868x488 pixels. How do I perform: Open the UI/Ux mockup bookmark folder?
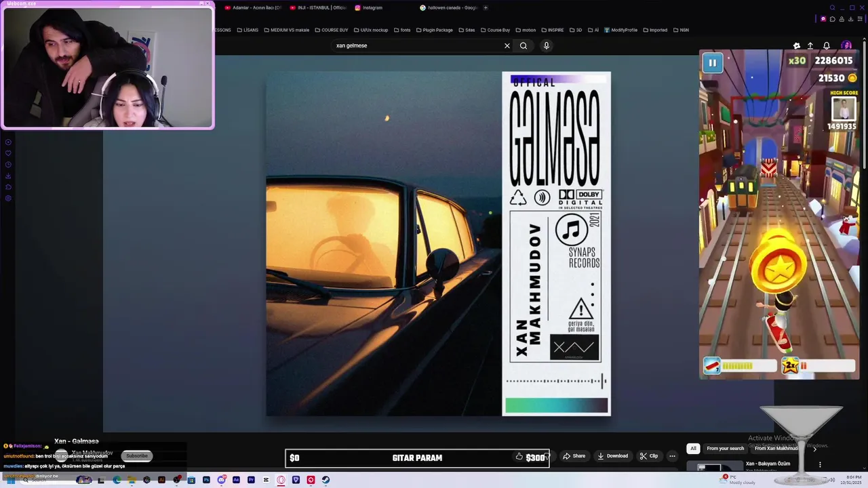(x=371, y=30)
